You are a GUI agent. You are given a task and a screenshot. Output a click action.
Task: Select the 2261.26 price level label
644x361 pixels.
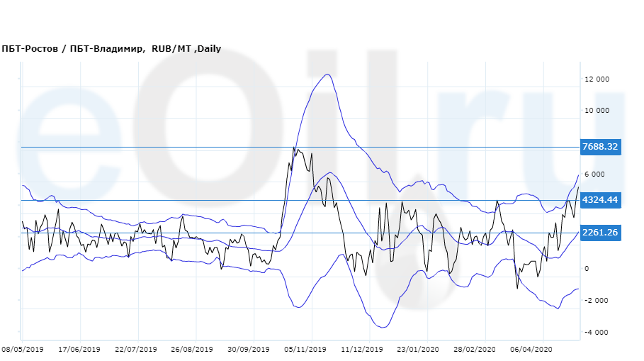pos(600,233)
